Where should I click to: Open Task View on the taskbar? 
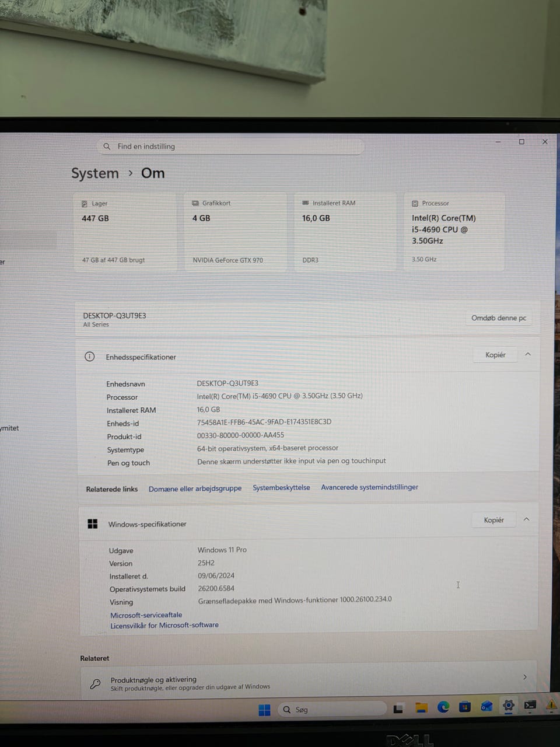point(398,709)
